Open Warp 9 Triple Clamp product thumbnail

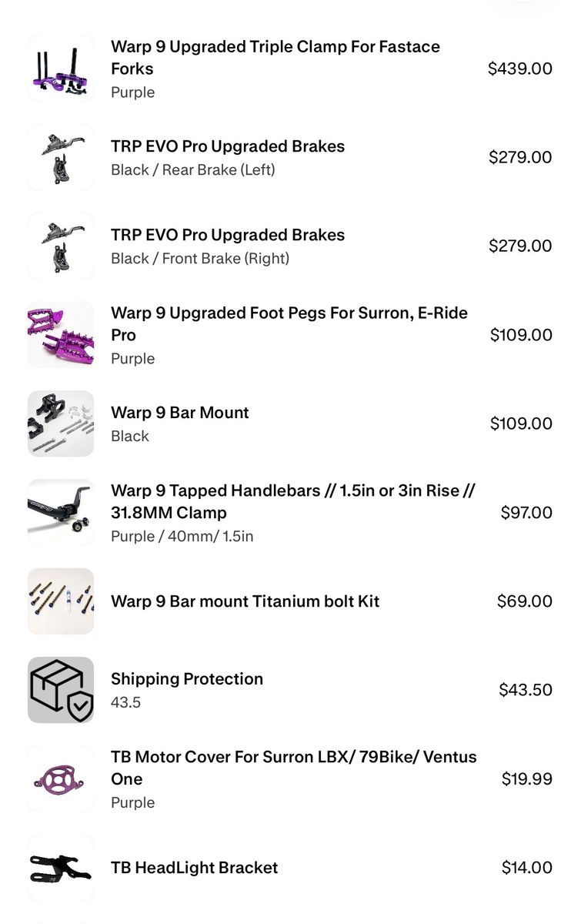(61, 69)
